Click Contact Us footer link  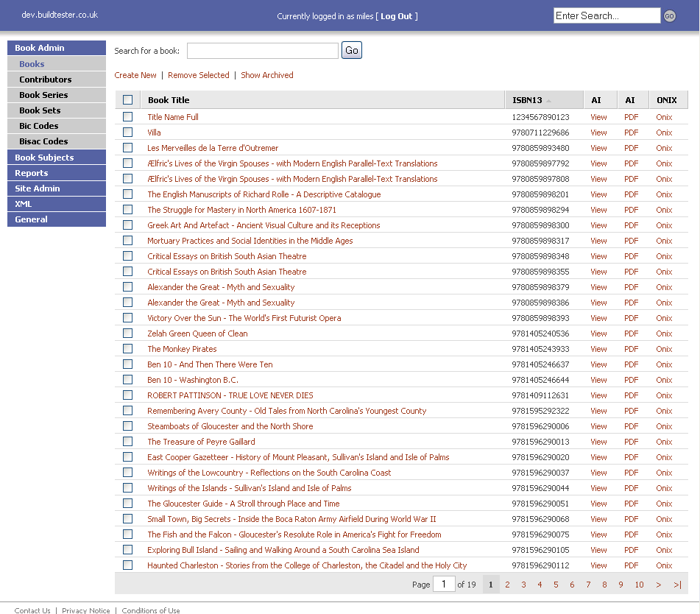pos(32,610)
